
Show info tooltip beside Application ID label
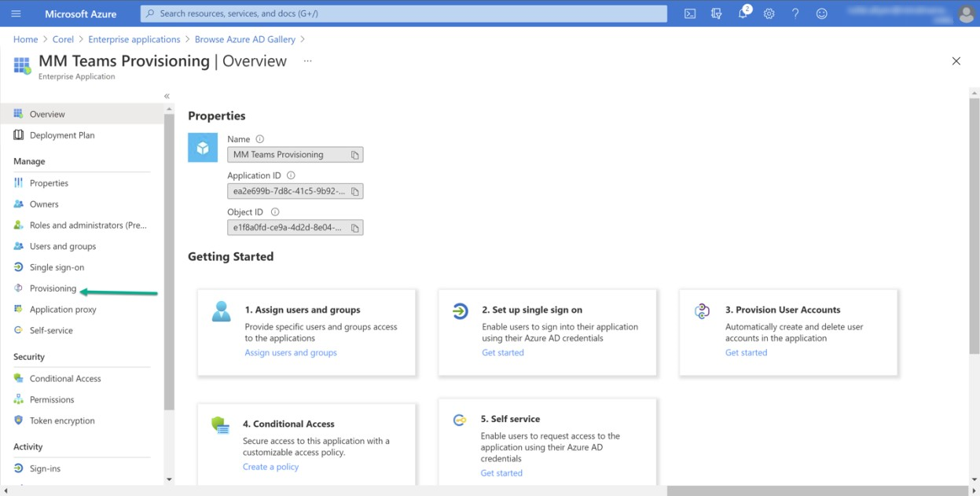point(291,175)
